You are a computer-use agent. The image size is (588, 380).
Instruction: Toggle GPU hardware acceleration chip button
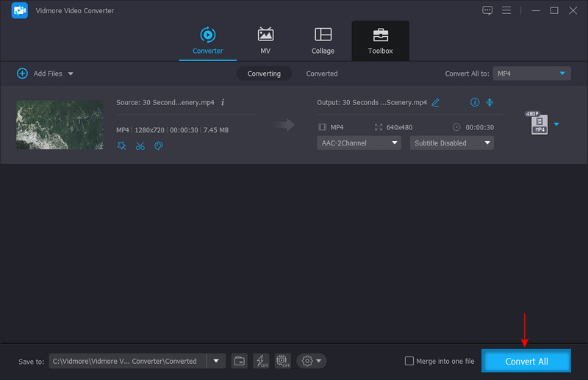282,361
